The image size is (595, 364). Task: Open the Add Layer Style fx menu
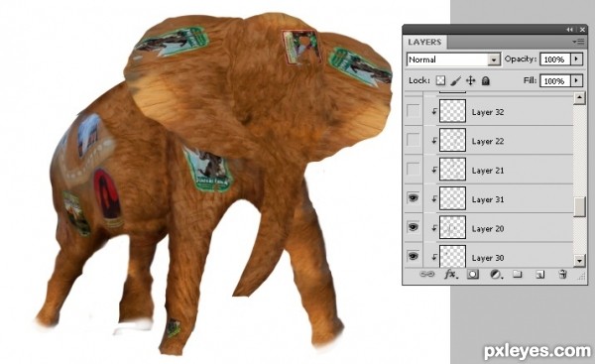click(x=451, y=274)
